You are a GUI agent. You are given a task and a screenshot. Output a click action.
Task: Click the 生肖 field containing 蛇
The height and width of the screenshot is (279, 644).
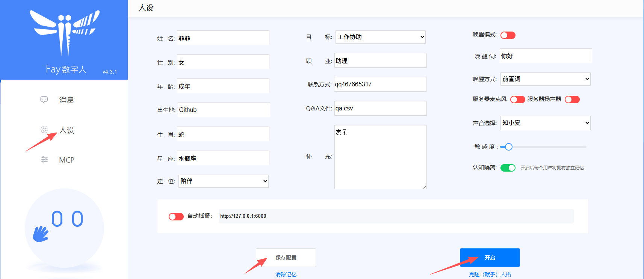point(223,134)
